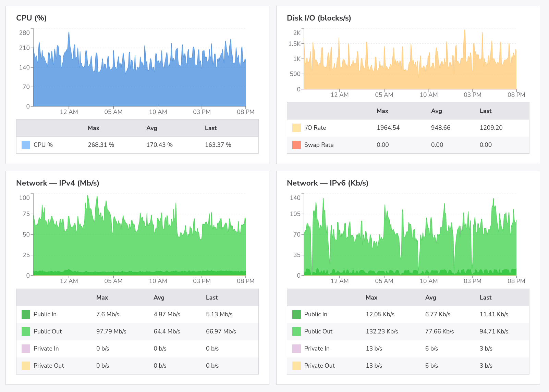Click the 10 AM tick on CPU chart
Viewport: 549px width, 392px height.
[158, 112]
